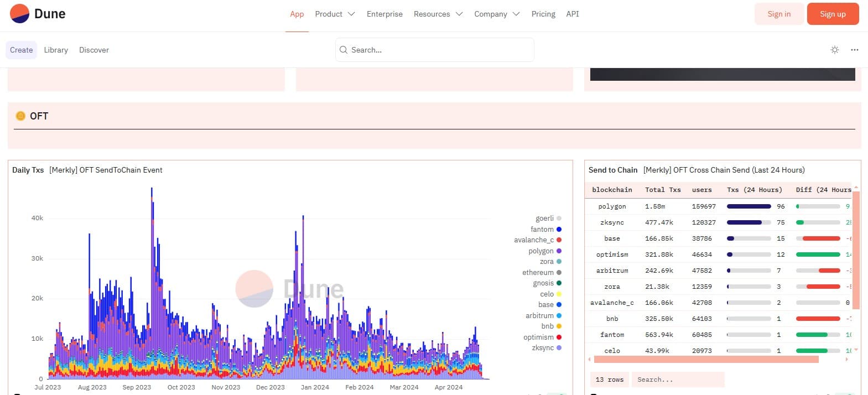The width and height of the screenshot is (868, 395).
Task: Focus the main Search field
Action: click(435, 50)
